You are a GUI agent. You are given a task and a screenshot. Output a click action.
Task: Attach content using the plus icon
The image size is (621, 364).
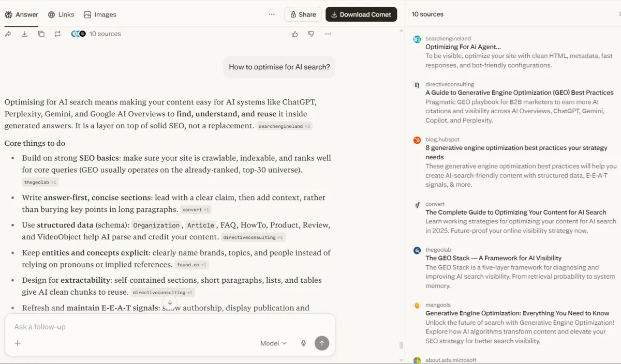coord(18,343)
